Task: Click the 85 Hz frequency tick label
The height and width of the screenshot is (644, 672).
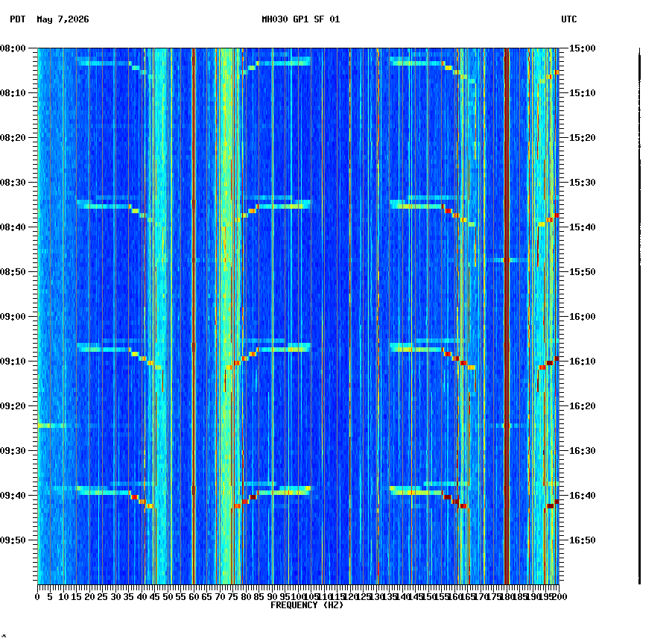Action: [259, 597]
